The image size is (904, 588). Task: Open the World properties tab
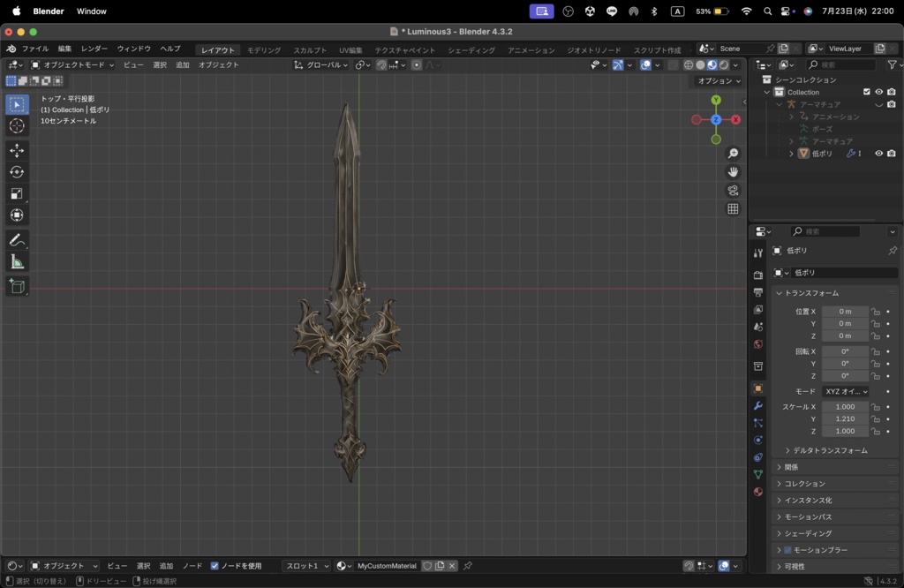[757, 343]
